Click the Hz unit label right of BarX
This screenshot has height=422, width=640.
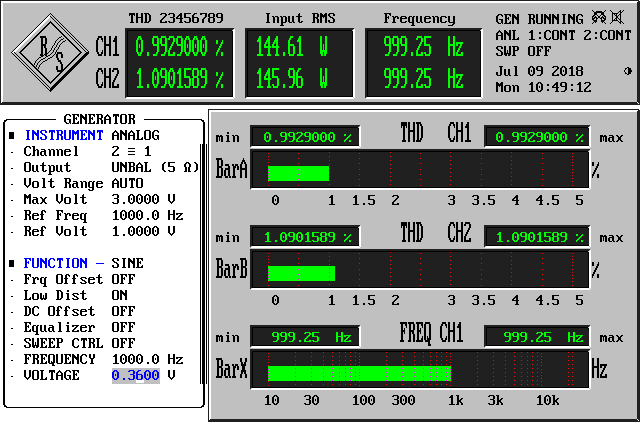click(600, 370)
